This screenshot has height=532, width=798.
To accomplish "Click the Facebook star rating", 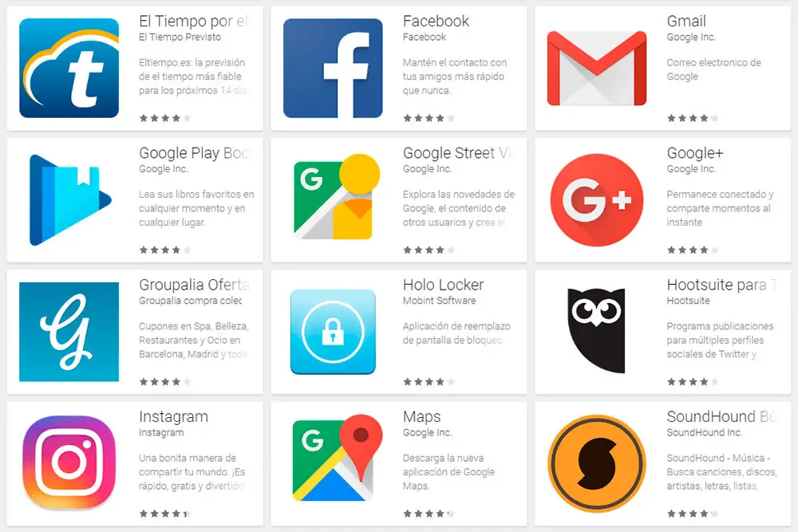I will point(429,118).
